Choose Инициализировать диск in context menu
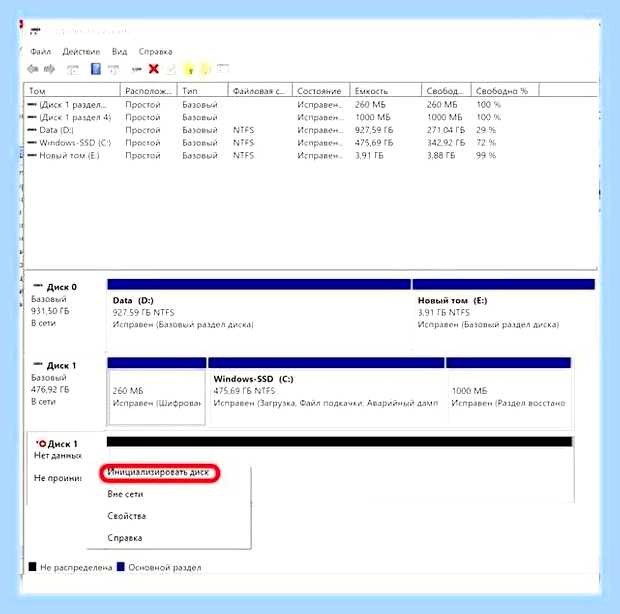620x614 pixels. (x=158, y=472)
